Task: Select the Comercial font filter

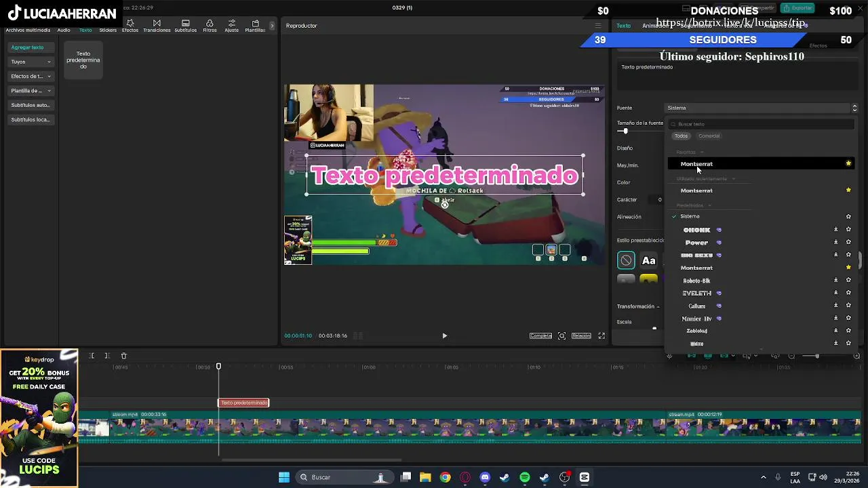Action: [x=709, y=136]
